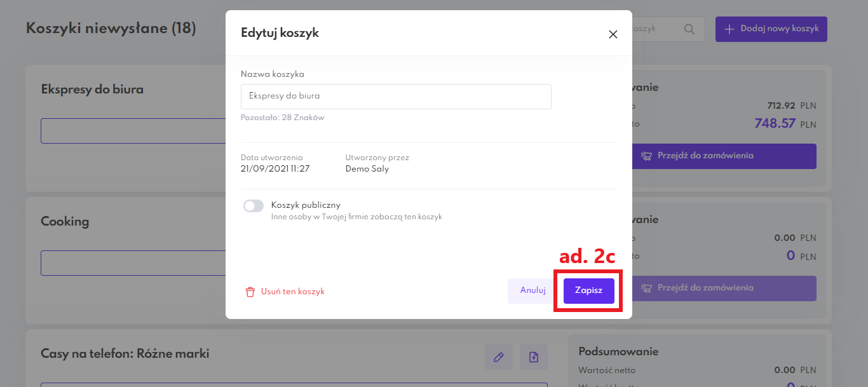This screenshot has height=387, width=868.
Task: Click the Nazwa koszyka text field
Action: pos(395,97)
